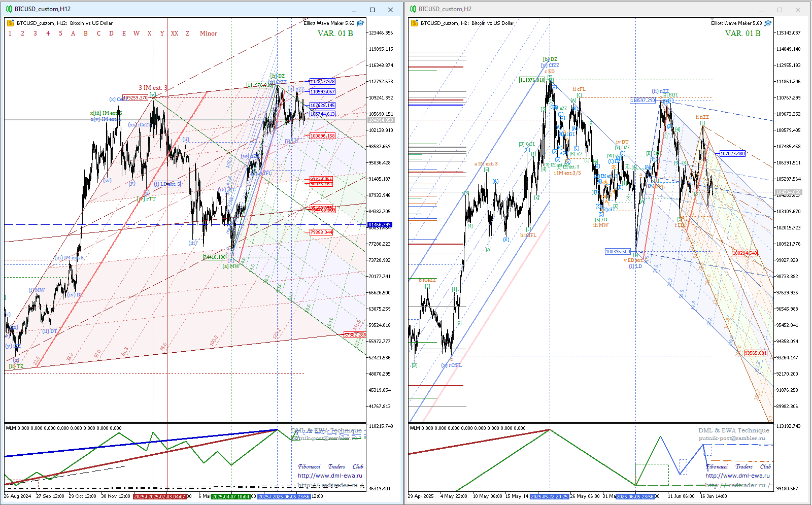Close the BTCUSD_custom,H2 chart window

[798, 10]
